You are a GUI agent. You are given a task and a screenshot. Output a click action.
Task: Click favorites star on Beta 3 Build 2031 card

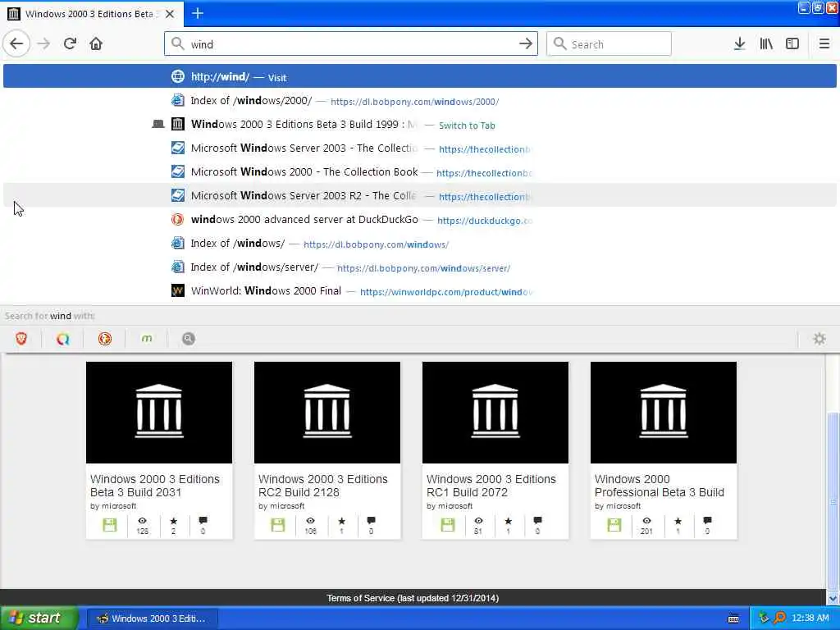pos(174,521)
